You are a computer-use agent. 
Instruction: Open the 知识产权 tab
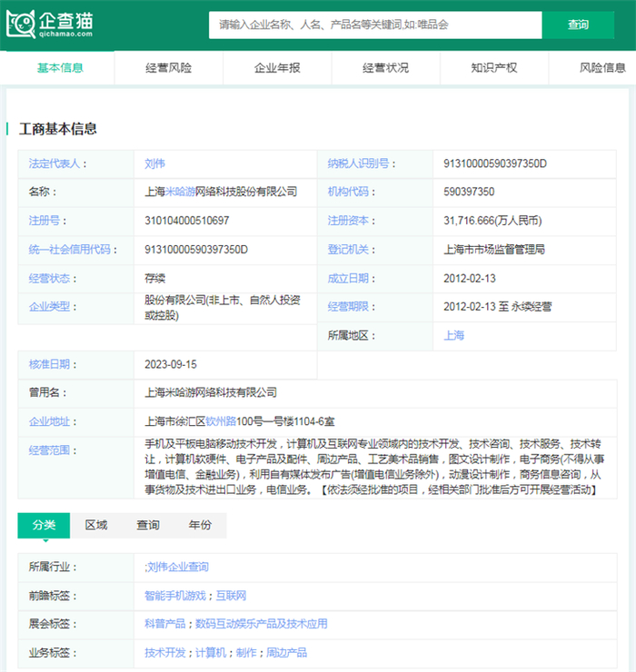click(x=494, y=68)
